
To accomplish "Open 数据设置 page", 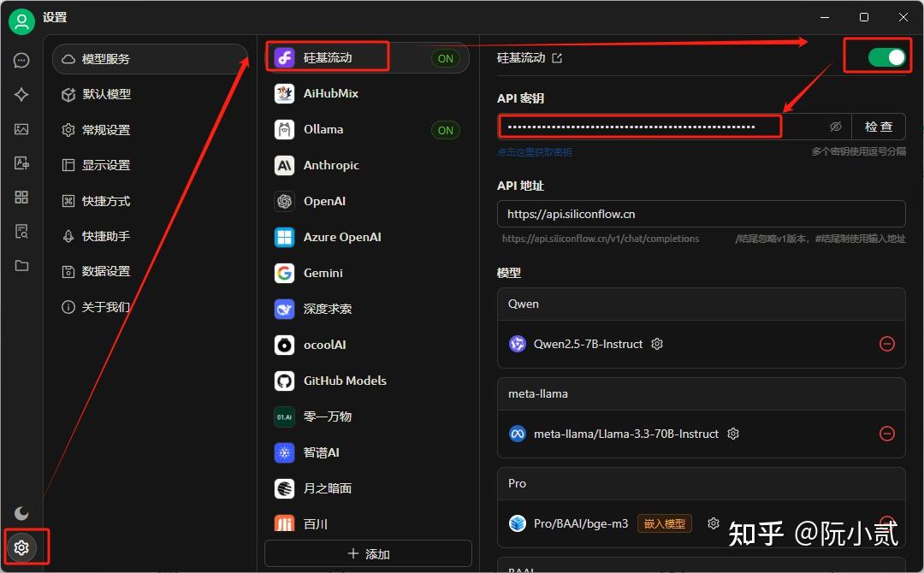I will click(151, 271).
